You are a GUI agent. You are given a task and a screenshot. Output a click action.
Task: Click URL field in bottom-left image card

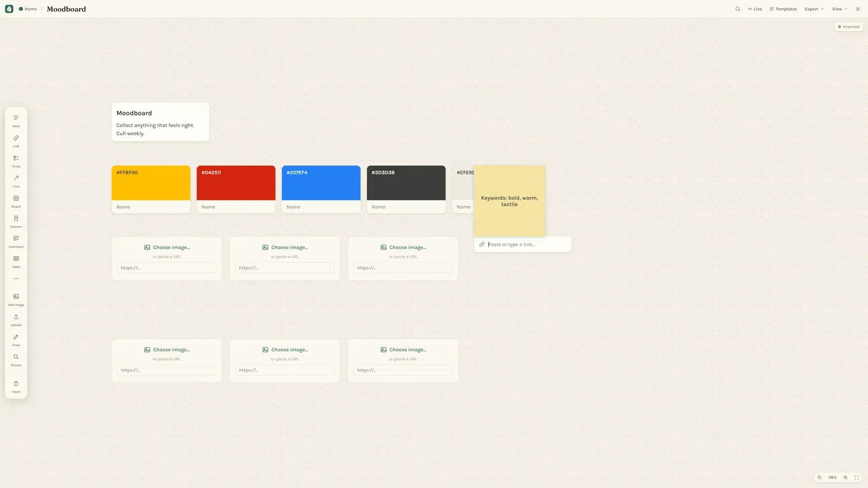point(167,370)
